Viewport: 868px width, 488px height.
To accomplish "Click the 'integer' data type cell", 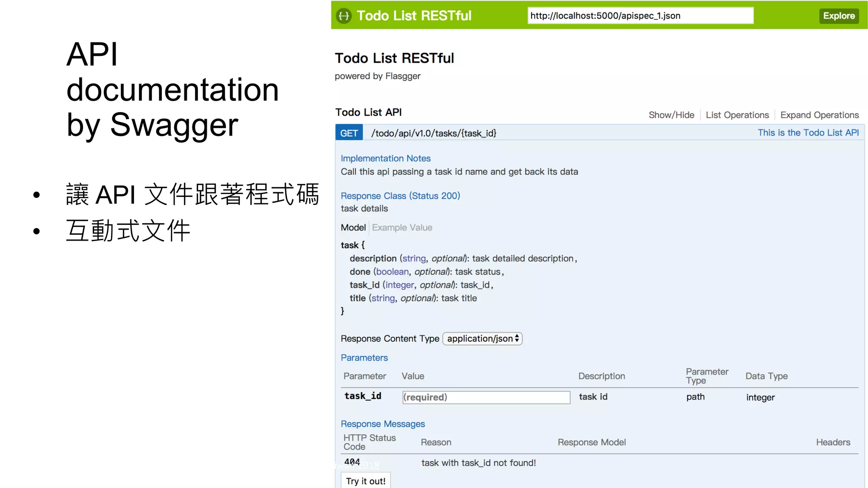I will pos(760,397).
